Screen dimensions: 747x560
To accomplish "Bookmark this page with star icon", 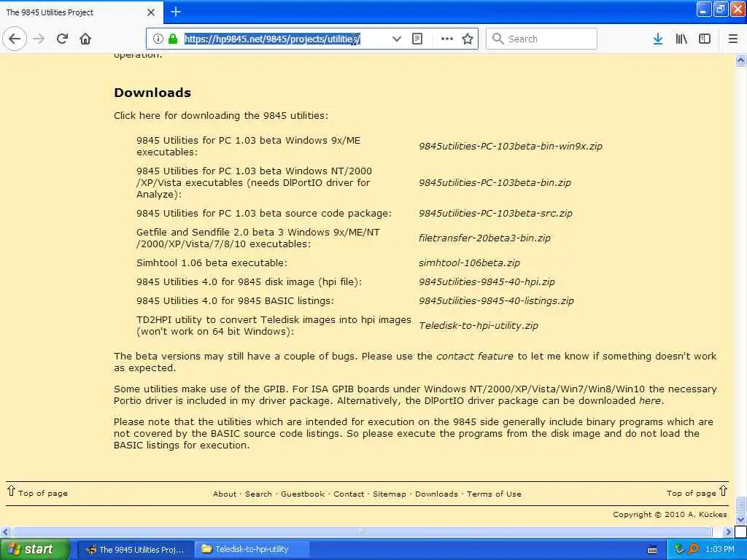I will (x=468, y=39).
